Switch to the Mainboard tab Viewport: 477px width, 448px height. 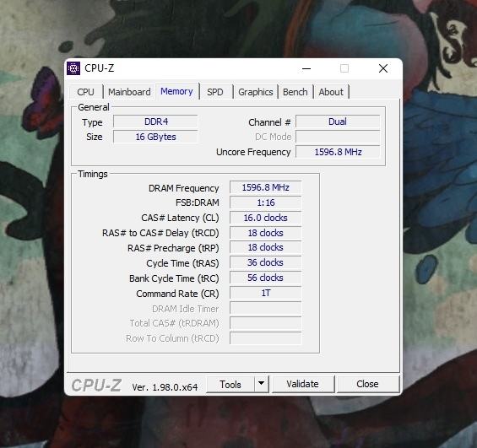click(x=129, y=92)
